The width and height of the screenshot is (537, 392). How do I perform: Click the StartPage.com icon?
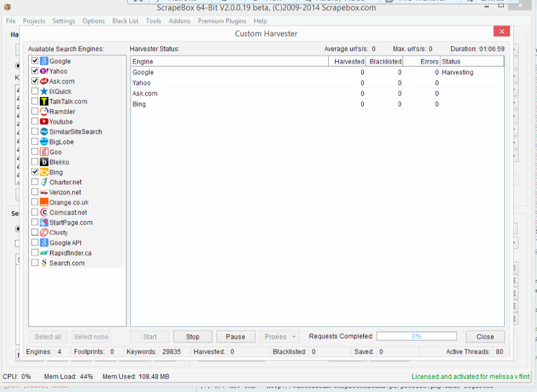[x=44, y=222]
